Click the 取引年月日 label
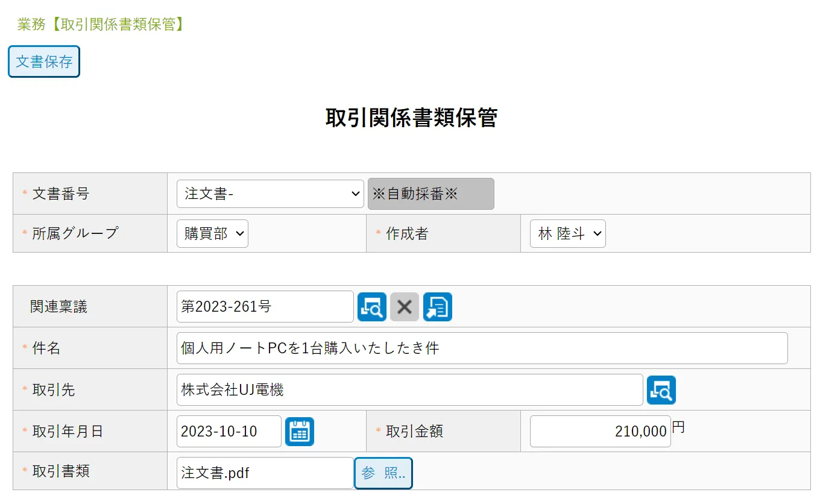 coord(68,432)
